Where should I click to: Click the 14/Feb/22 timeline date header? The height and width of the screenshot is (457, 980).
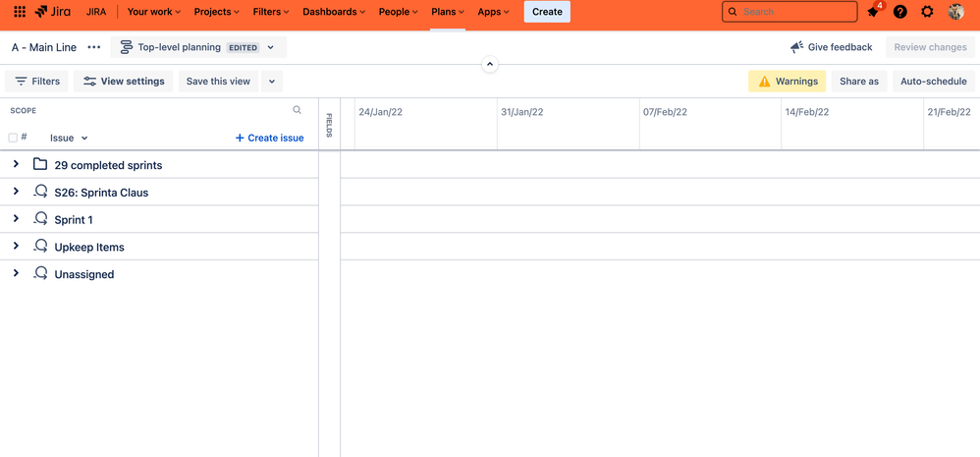point(807,112)
